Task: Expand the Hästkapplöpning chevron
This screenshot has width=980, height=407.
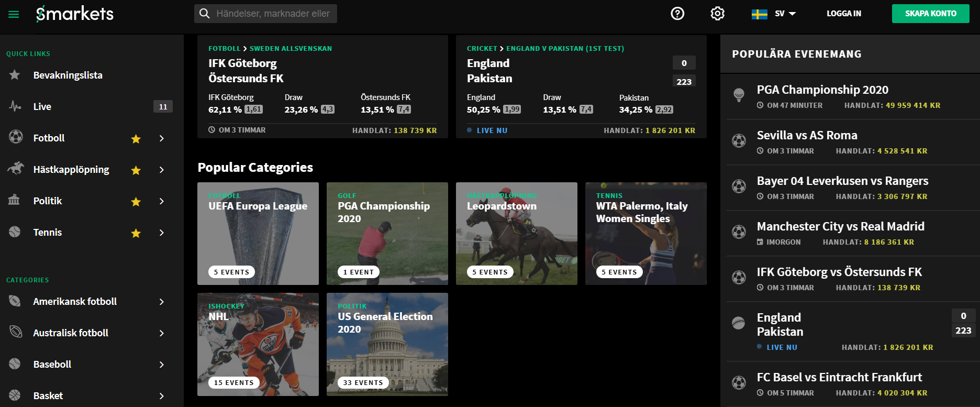Action: (x=162, y=170)
